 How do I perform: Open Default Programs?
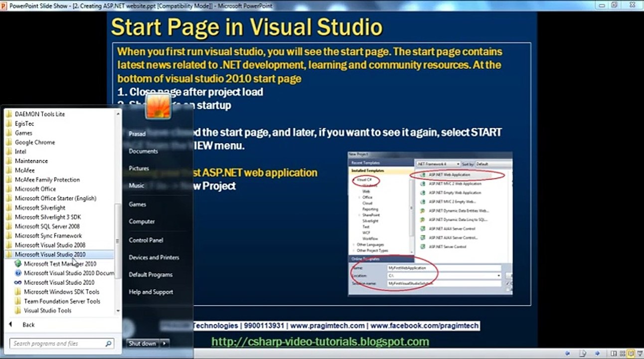[151, 275]
